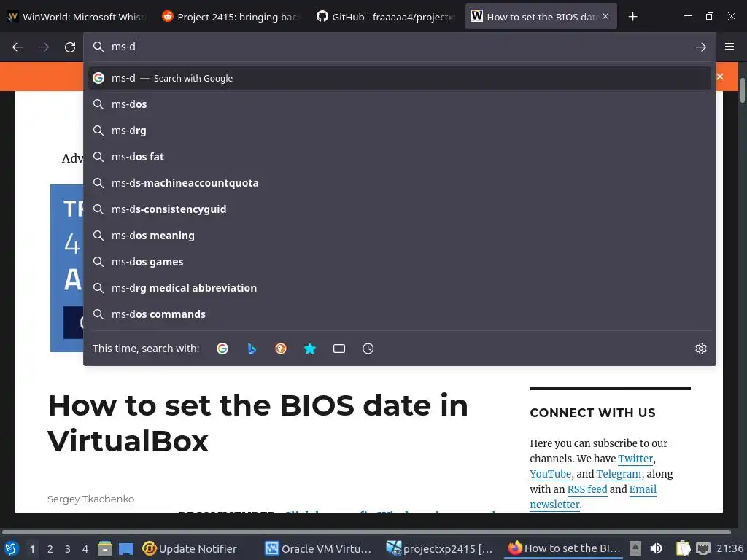Screen dimensions: 747x560
Task: Click author name Sergey Tkachenko
Action: pos(90,499)
